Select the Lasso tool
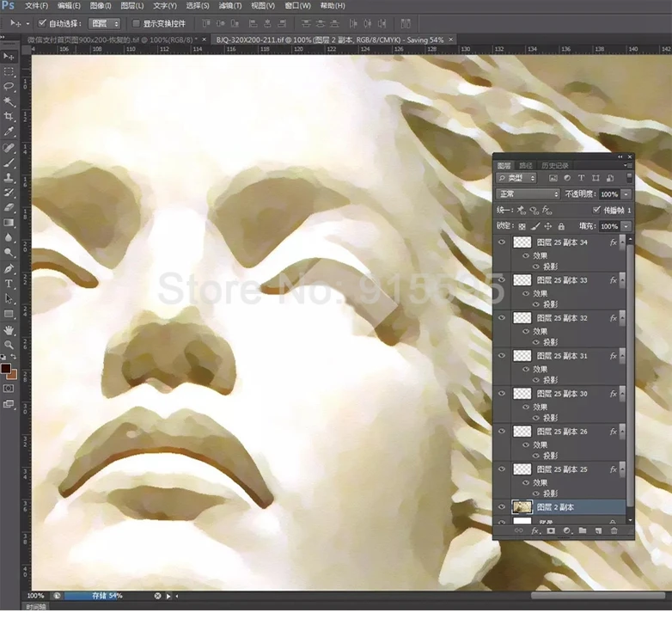672x619 pixels. click(x=9, y=86)
